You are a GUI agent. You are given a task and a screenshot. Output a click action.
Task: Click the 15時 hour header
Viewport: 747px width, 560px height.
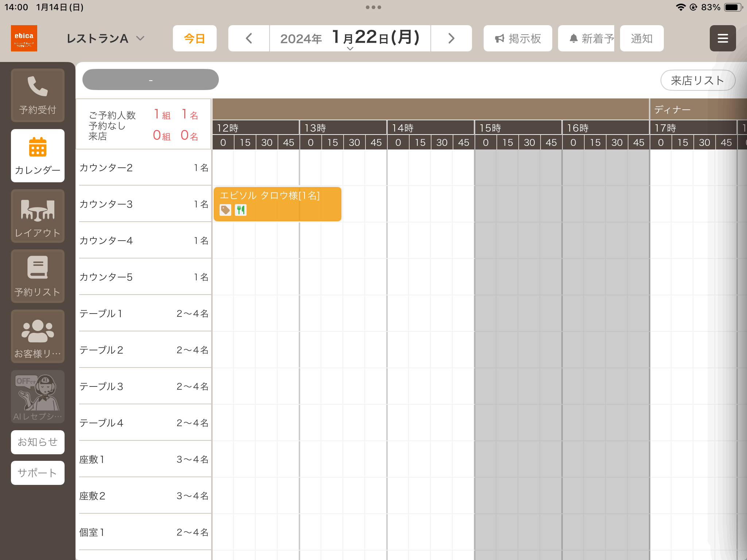point(518,128)
